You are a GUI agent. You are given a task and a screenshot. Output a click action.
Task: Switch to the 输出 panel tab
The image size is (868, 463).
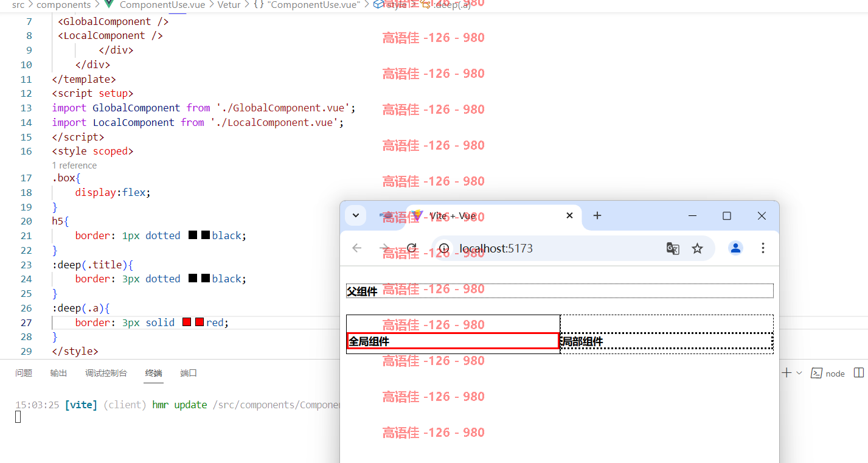[58, 373]
